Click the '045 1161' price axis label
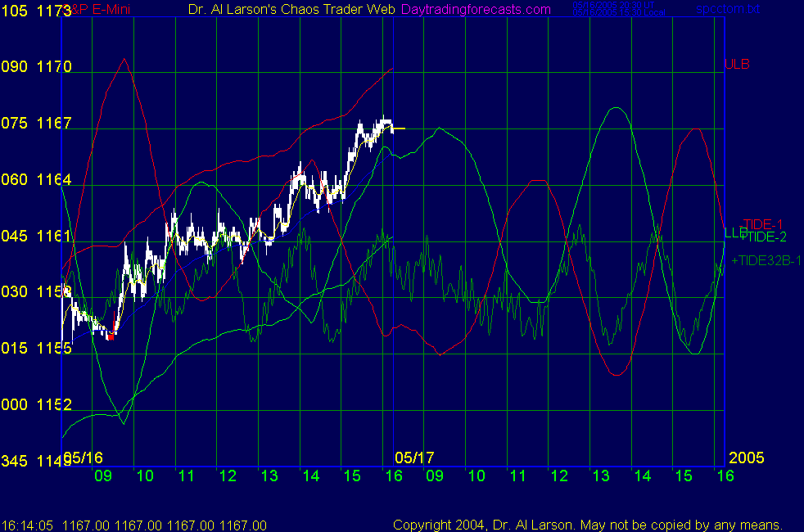804x532 pixels. click(36, 236)
